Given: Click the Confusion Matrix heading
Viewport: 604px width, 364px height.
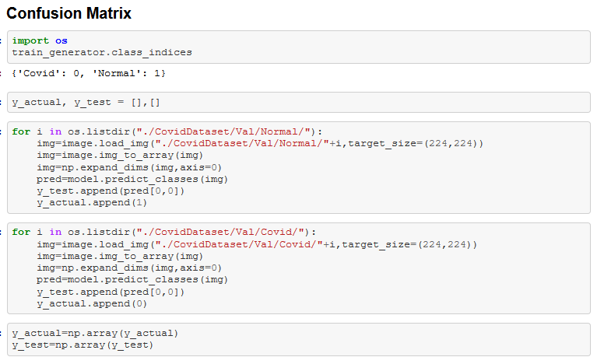Looking at the screenshot, I should click(x=68, y=13).
